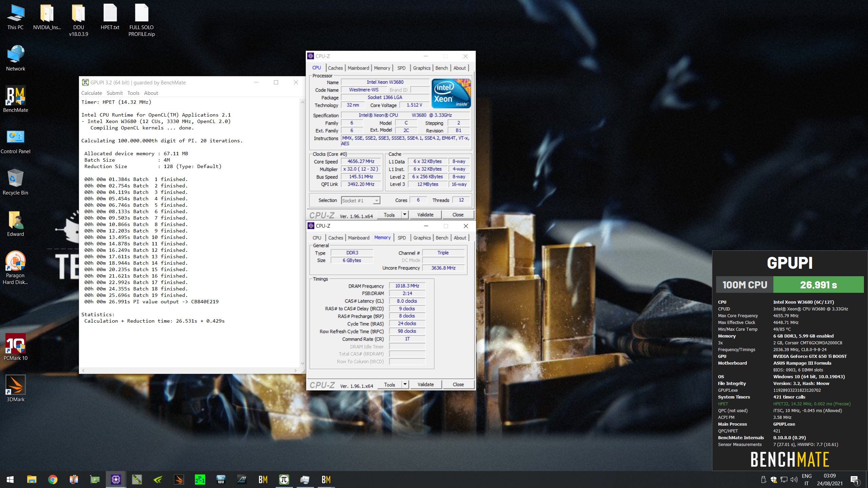Open the monitor-with-graph icon in the taskbar
This screenshot has width=868, height=488.
pos(305,479)
